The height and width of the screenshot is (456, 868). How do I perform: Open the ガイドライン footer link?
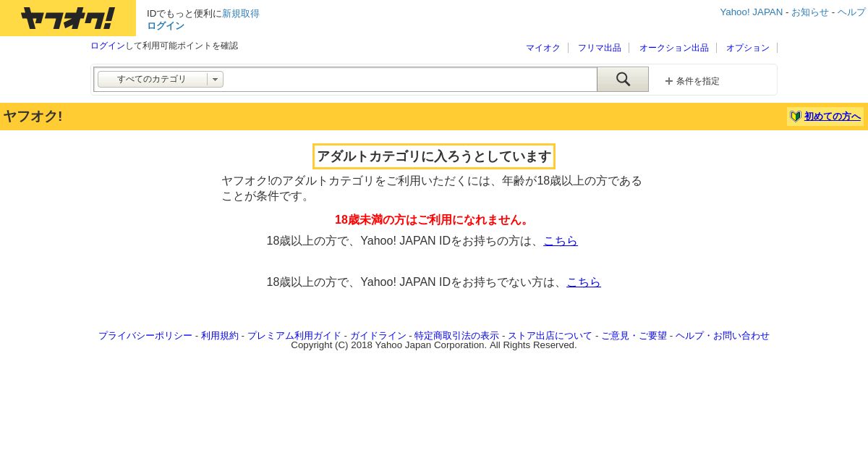pyautogui.click(x=378, y=336)
